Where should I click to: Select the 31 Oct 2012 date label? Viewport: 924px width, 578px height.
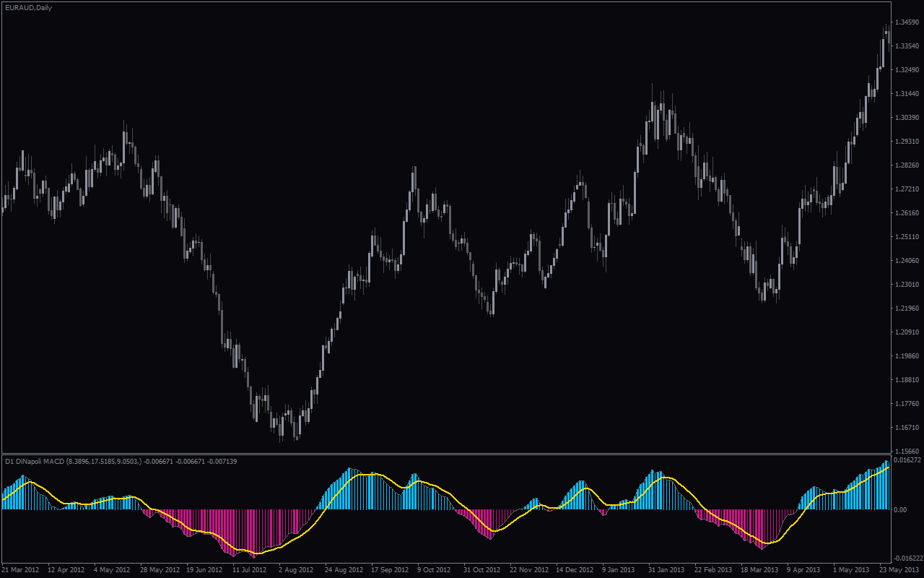[x=481, y=570]
